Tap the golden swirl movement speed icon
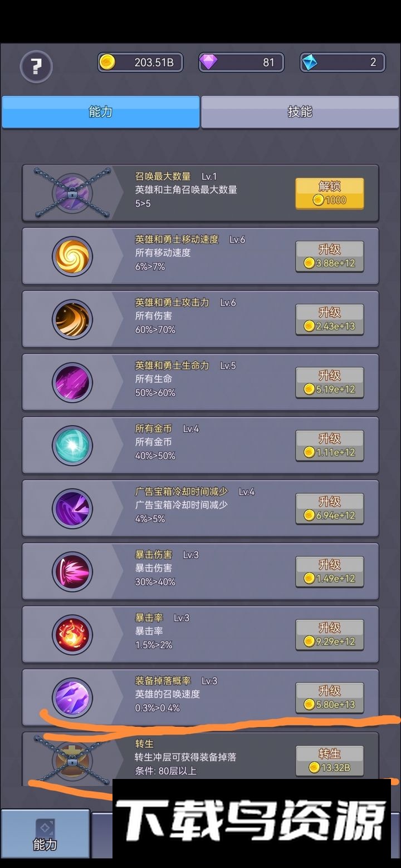The image size is (401, 868). (x=72, y=256)
